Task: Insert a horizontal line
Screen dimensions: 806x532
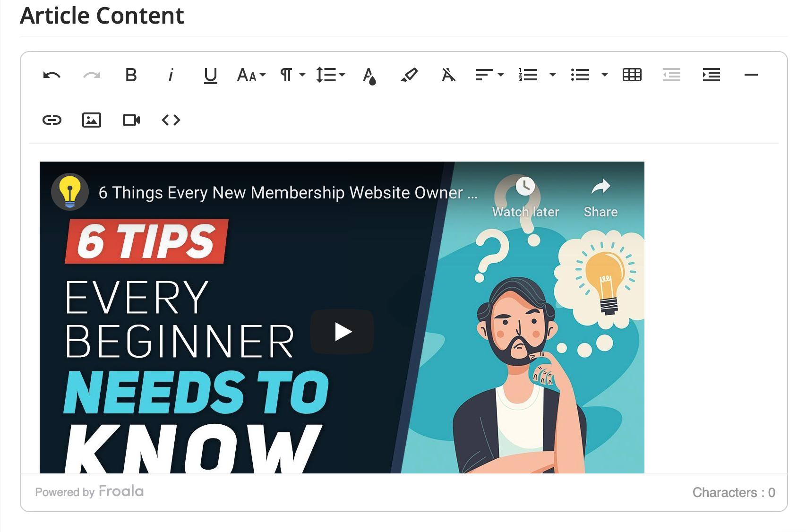Action: (751, 75)
